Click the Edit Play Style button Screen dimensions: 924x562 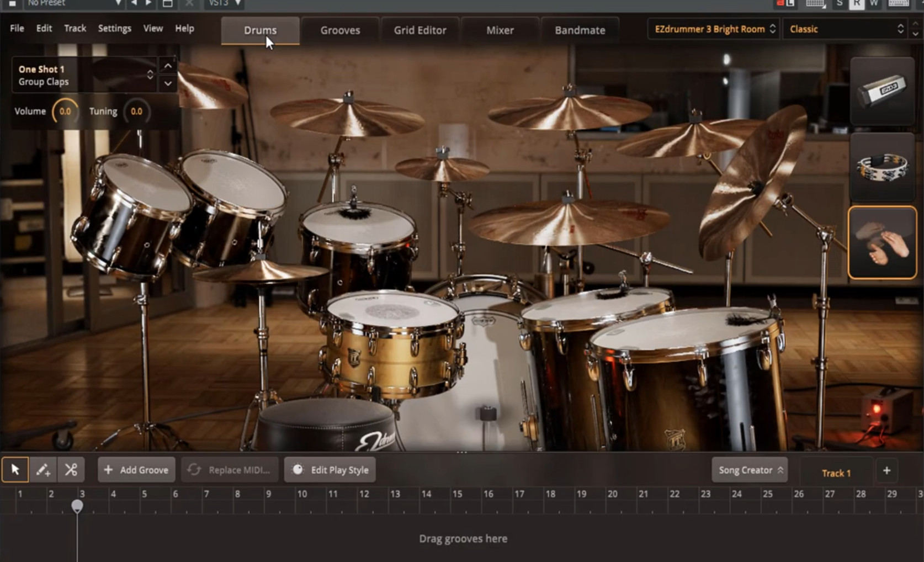330,470
